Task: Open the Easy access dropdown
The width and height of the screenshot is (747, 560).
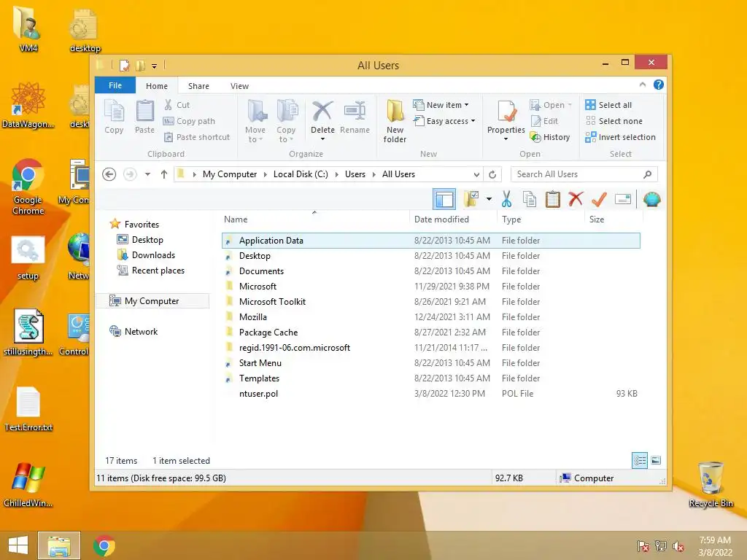Action: point(444,121)
